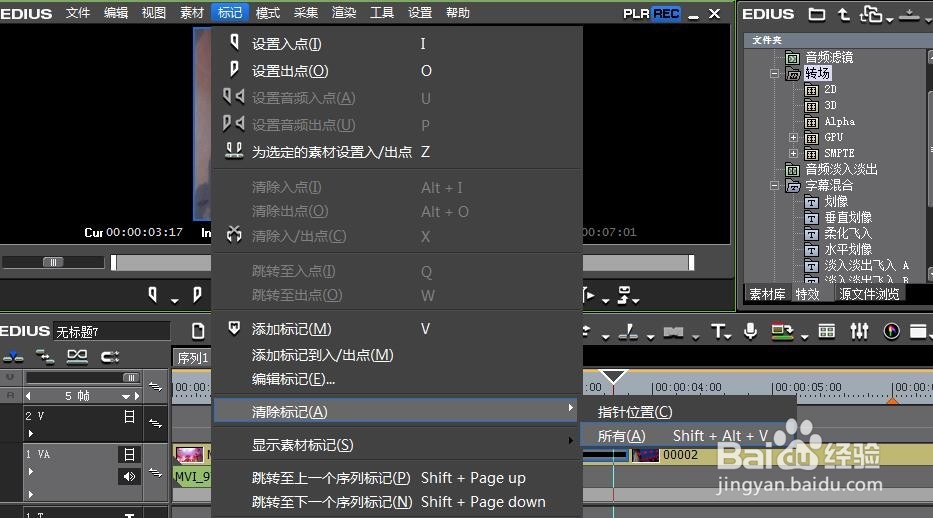Select the 音频淡入淡出 folder

[841, 169]
